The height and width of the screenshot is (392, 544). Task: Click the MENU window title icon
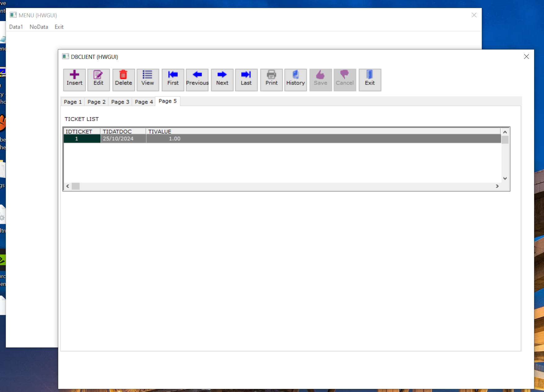pyautogui.click(x=13, y=15)
